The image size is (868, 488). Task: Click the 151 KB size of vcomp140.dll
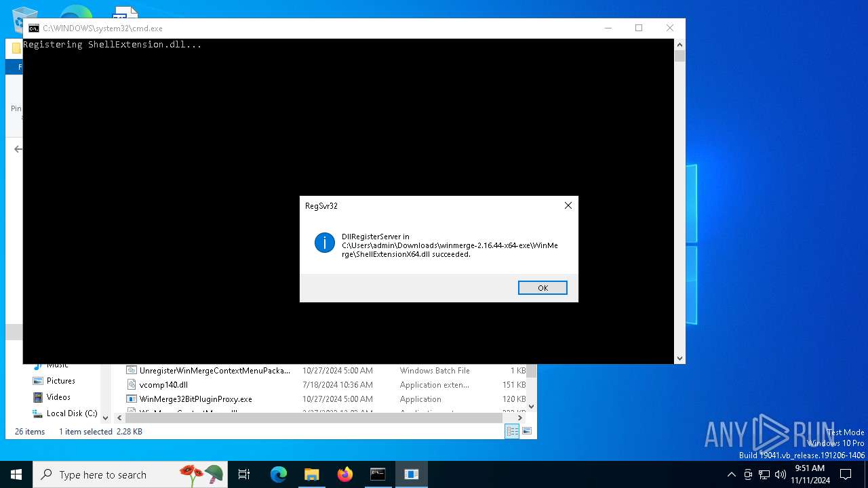point(514,385)
